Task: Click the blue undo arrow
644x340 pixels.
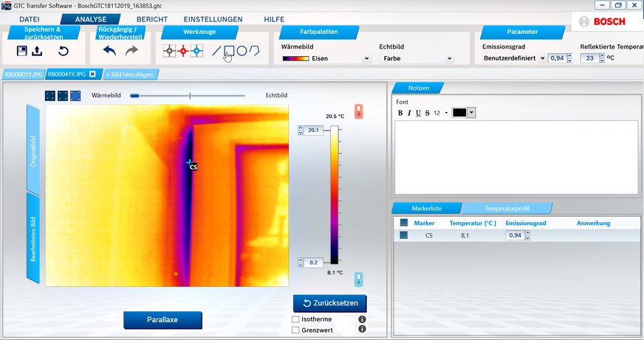Action: [109, 51]
